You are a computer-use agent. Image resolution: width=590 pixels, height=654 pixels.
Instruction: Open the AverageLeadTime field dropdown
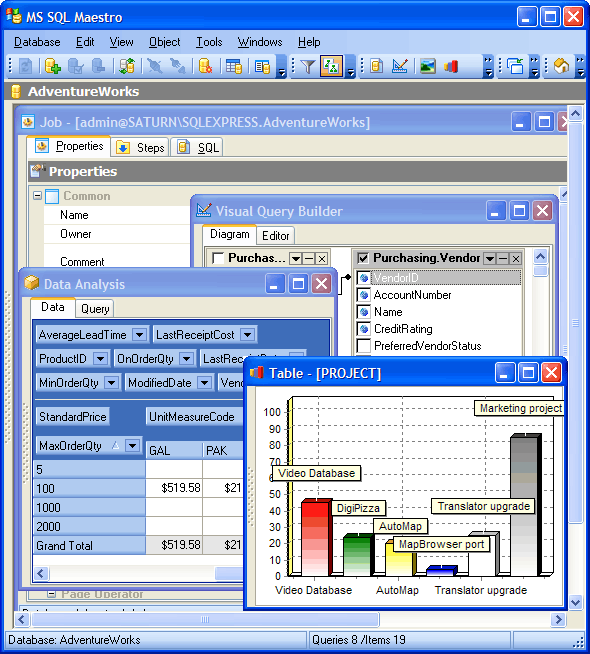[139, 335]
